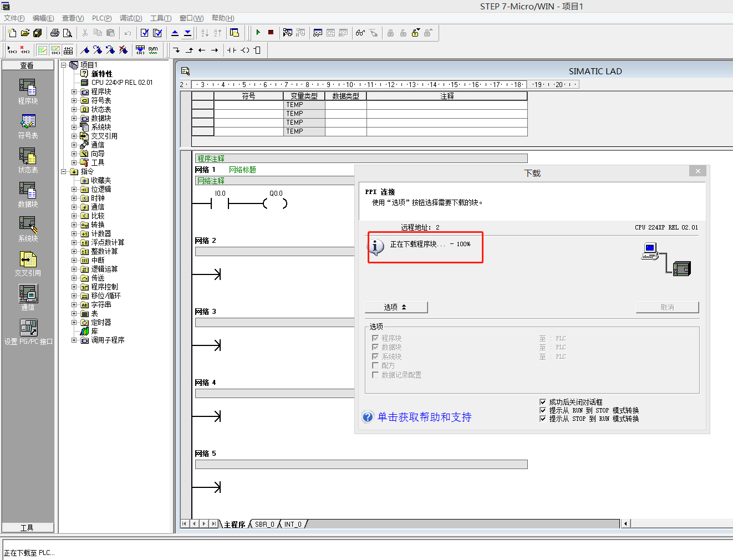Image resolution: width=733 pixels, height=560 pixels.
Task: Open Print Preview from the toolbar
Action: (x=68, y=33)
